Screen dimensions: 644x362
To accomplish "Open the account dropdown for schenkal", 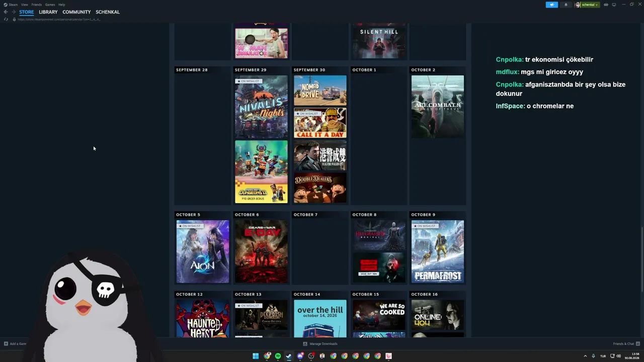I will [x=590, y=5].
